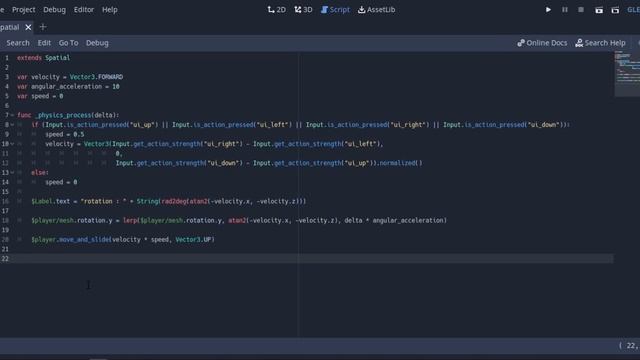Open the top Debug menu
Image resolution: width=640 pixels, height=360 pixels.
pos(54,9)
